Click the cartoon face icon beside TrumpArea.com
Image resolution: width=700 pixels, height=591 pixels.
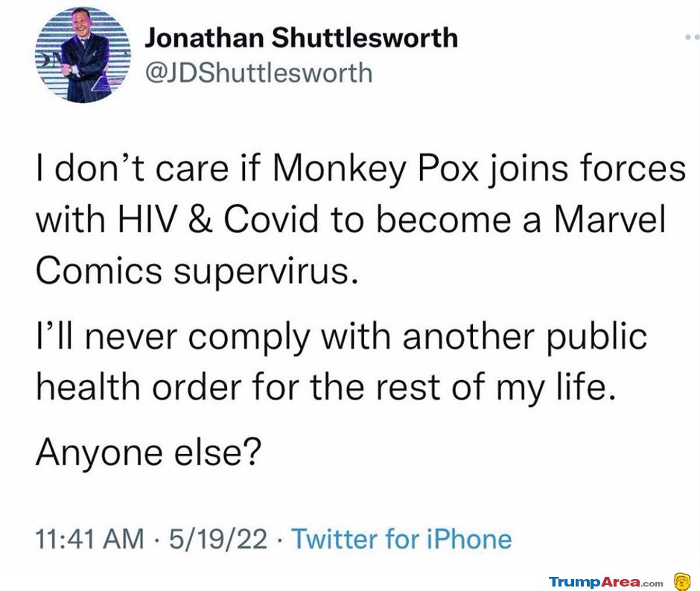(682, 581)
